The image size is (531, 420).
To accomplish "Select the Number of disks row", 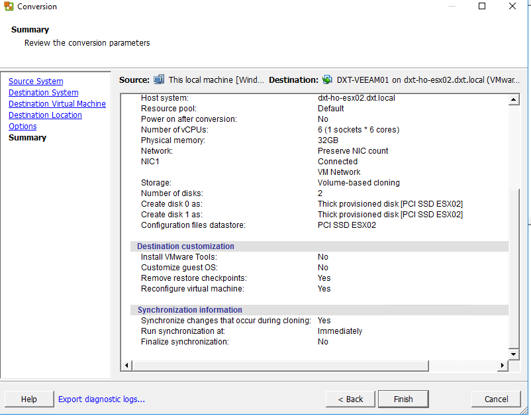I will click(x=318, y=193).
